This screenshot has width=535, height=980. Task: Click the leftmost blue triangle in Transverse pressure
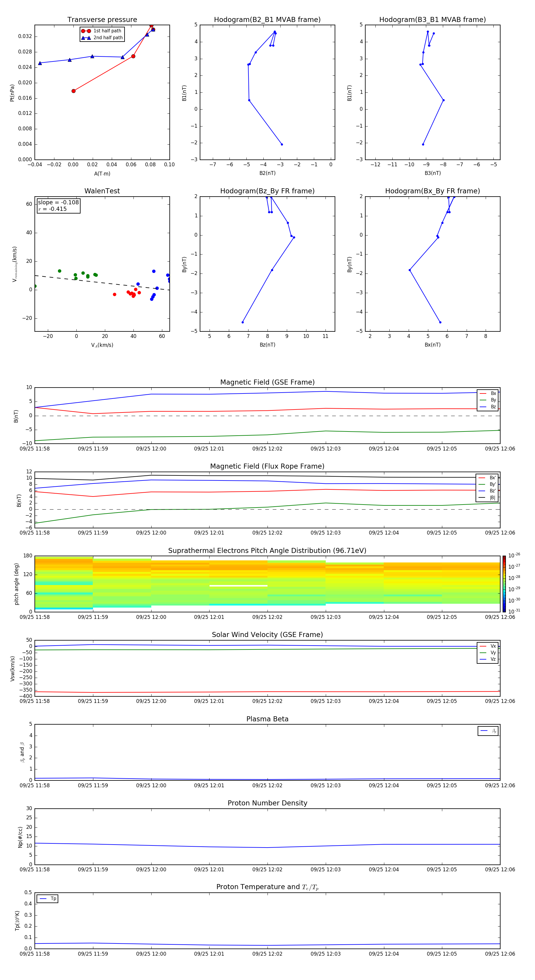[x=40, y=63]
